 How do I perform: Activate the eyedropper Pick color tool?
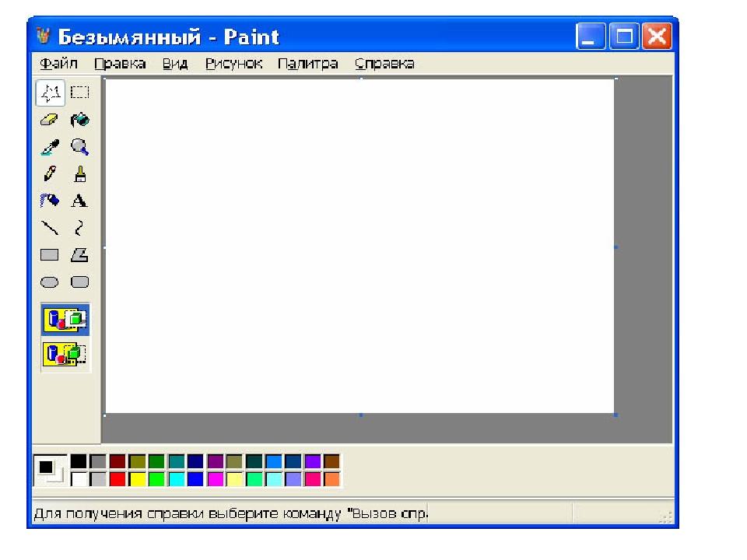tap(51, 147)
